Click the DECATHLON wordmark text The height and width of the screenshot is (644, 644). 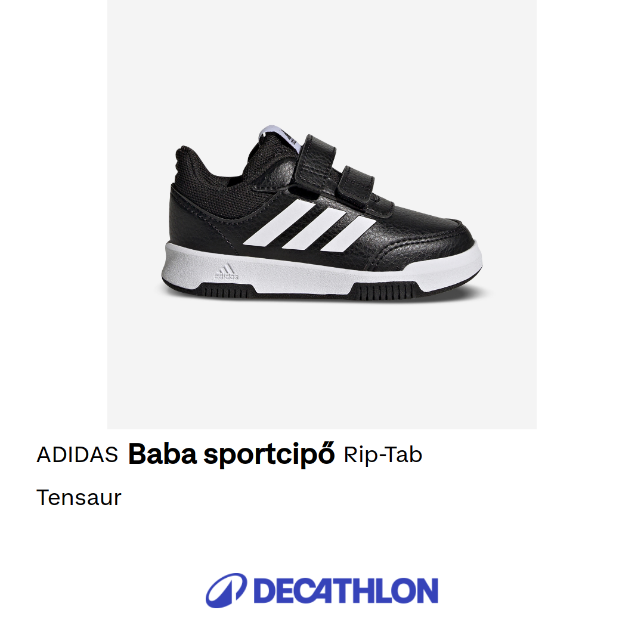[x=346, y=590]
